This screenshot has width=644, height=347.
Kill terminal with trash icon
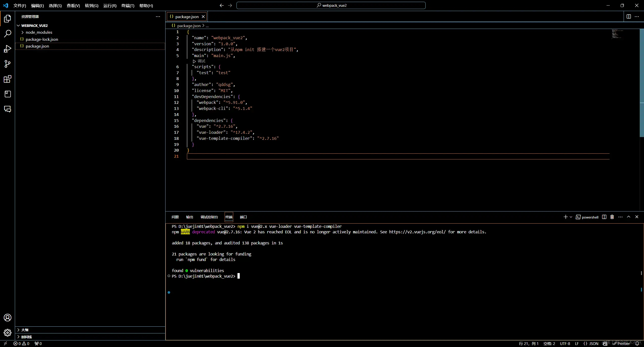(612, 217)
